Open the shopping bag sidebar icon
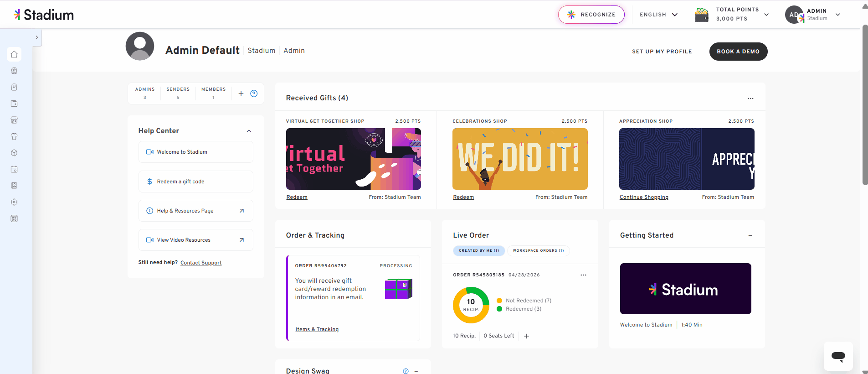868x374 pixels. (14, 87)
